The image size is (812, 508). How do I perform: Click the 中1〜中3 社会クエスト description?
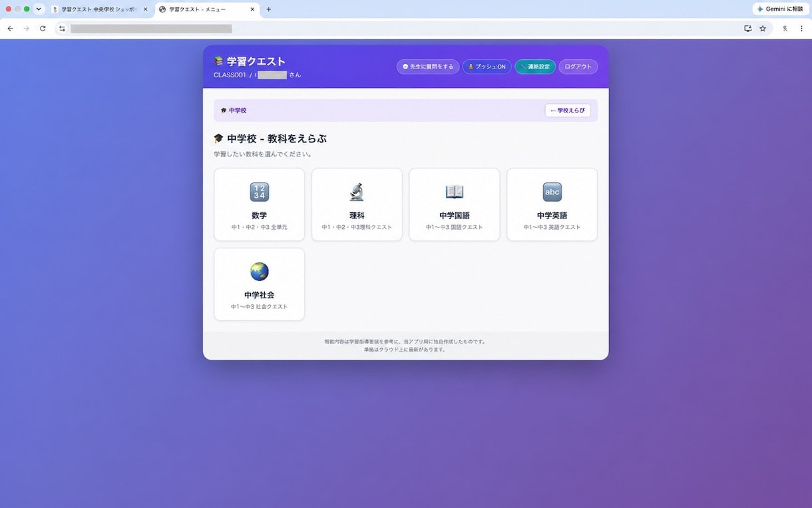click(x=259, y=307)
